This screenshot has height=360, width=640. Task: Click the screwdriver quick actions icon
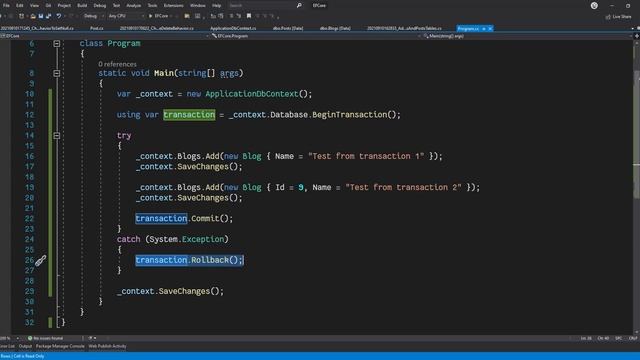(x=40, y=260)
